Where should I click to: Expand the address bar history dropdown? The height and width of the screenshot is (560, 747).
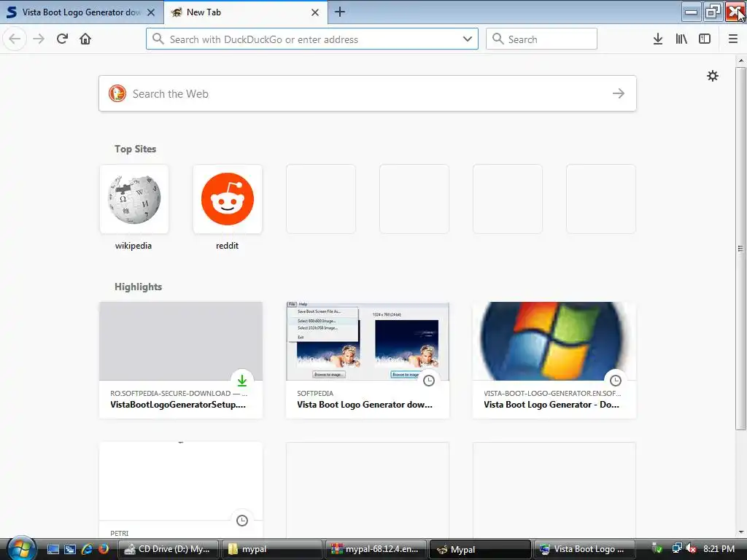coord(468,39)
